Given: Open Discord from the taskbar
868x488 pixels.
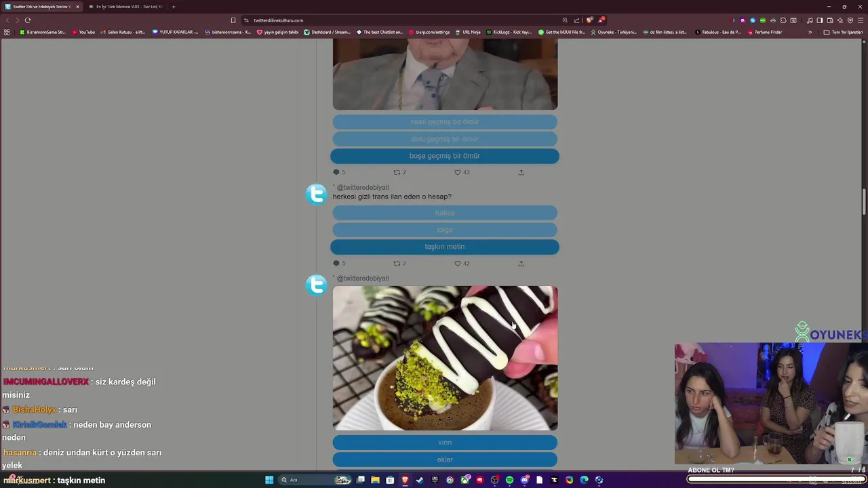Looking at the screenshot, I should click(524, 480).
